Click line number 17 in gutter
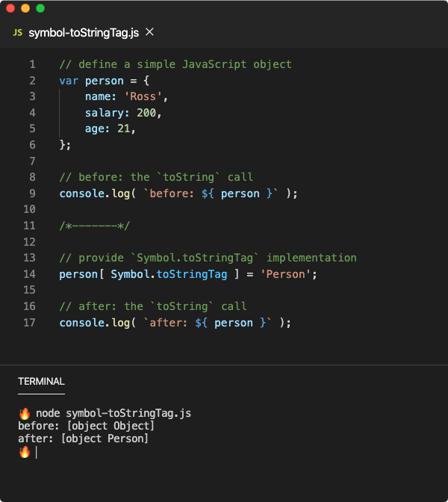Viewport: 448px width, 502px height. pyautogui.click(x=29, y=323)
